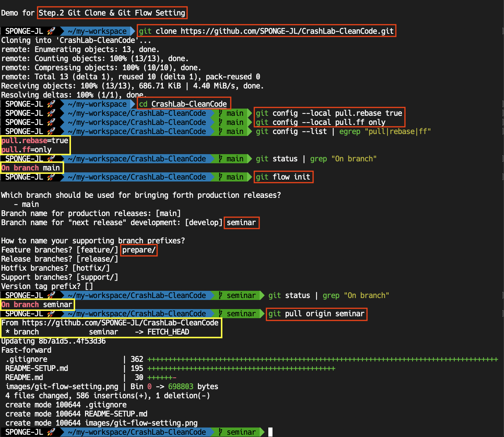The width and height of the screenshot is (504, 437).
Task: Click the rocket icon in the first prompt
Action: [x=51, y=31]
